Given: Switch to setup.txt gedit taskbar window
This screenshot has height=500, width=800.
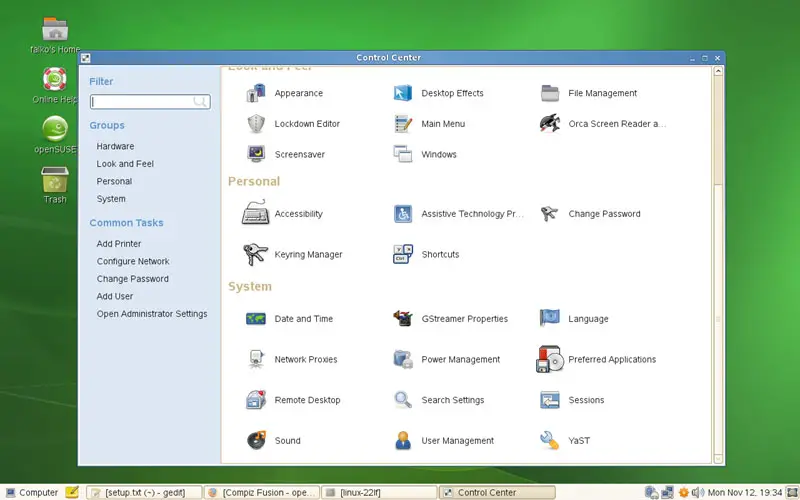Looking at the screenshot, I should pyautogui.click(x=144, y=492).
